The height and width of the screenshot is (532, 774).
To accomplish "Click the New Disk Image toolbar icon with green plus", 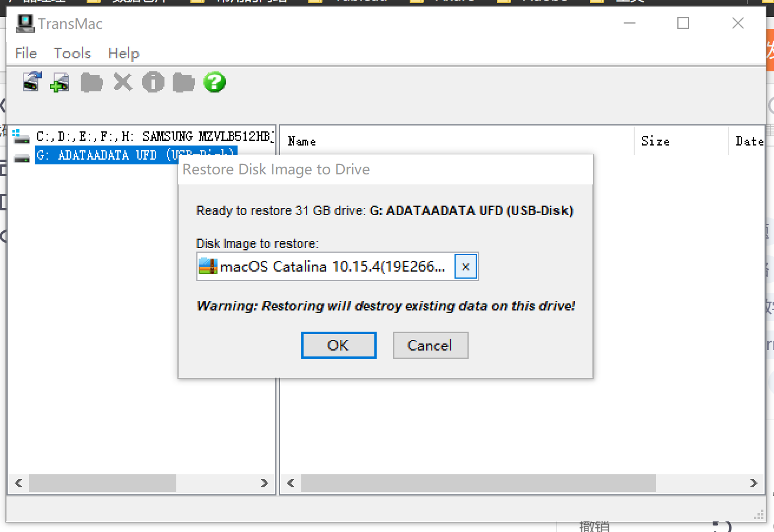I will click(60, 82).
